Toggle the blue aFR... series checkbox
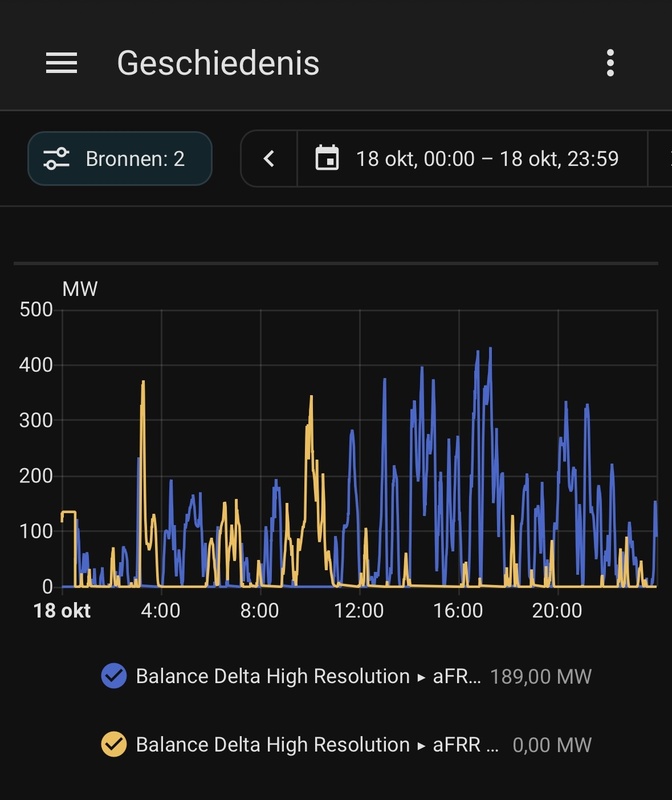Image resolution: width=672 pixels, height=800 pixels. coord(114,676)
